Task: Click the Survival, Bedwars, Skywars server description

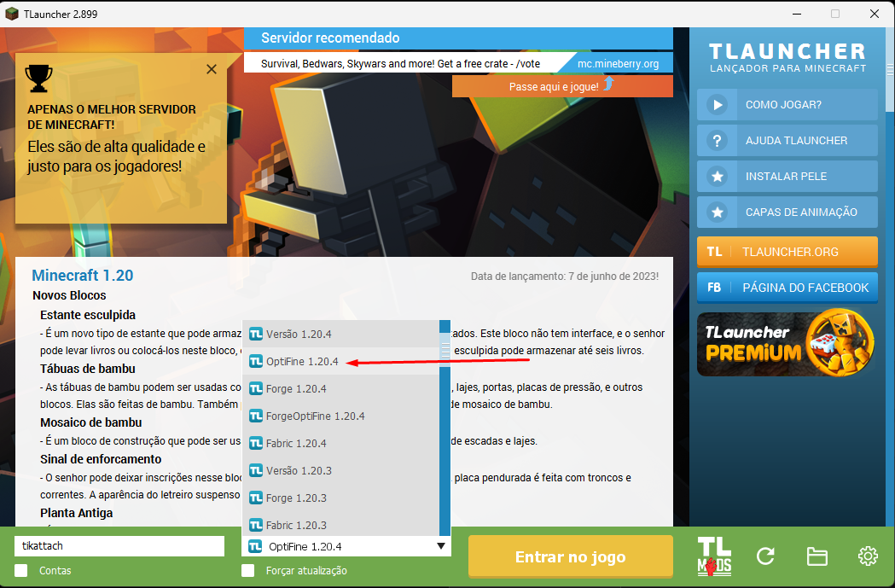Action: (400, 63)
